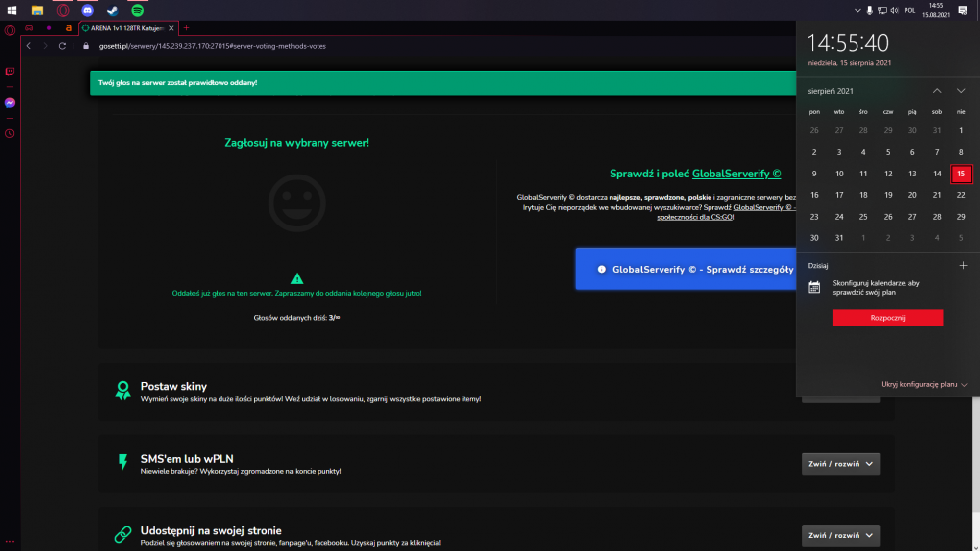
Task: Open the Action Center notifications icon
Action: pyautogui.click(x=963, y=10)
